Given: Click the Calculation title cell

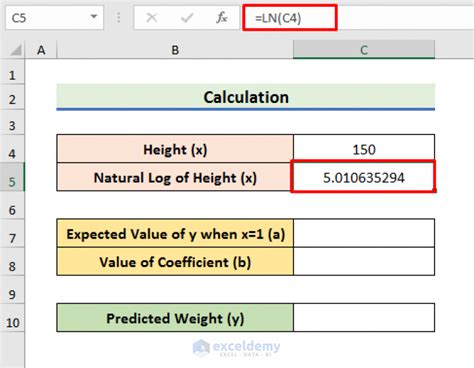Looking at the screenshot, I should click(246, 97).
